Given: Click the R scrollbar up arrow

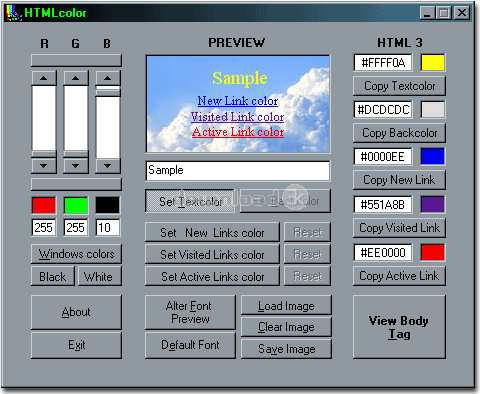Looking at the screenshot, I should click(44, 78).
